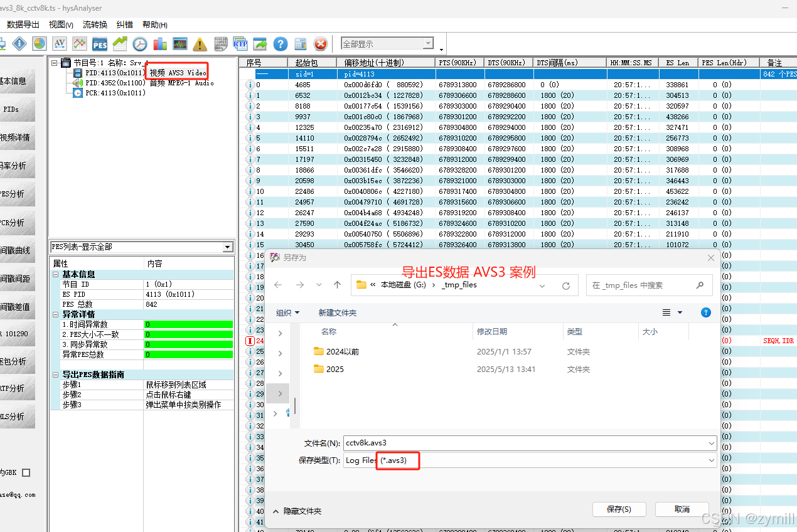Open the 全部显示 dropdown in toolbar
The height and width of the screenshot is (532, 797).
point(429,43)
